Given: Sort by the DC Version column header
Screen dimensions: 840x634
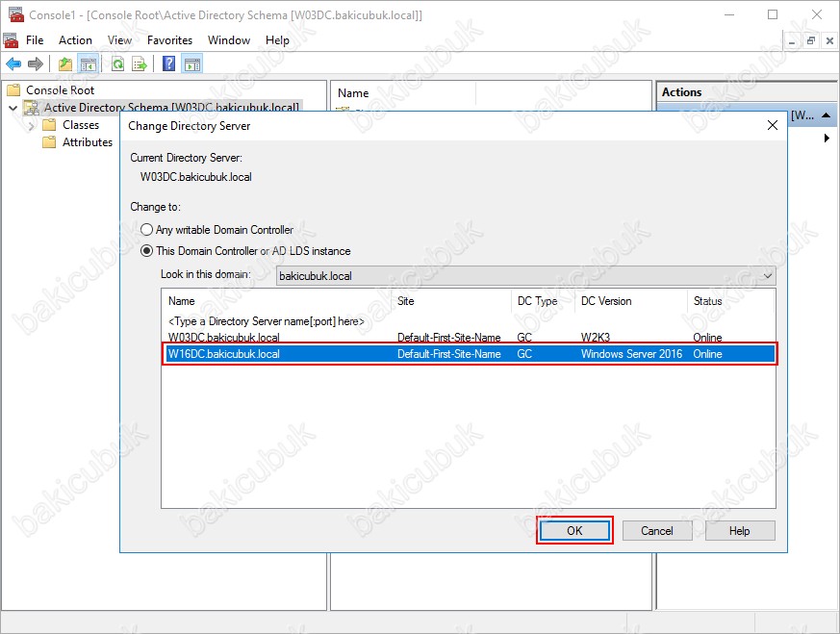Looking at the screenshot, I should [631, 301].
